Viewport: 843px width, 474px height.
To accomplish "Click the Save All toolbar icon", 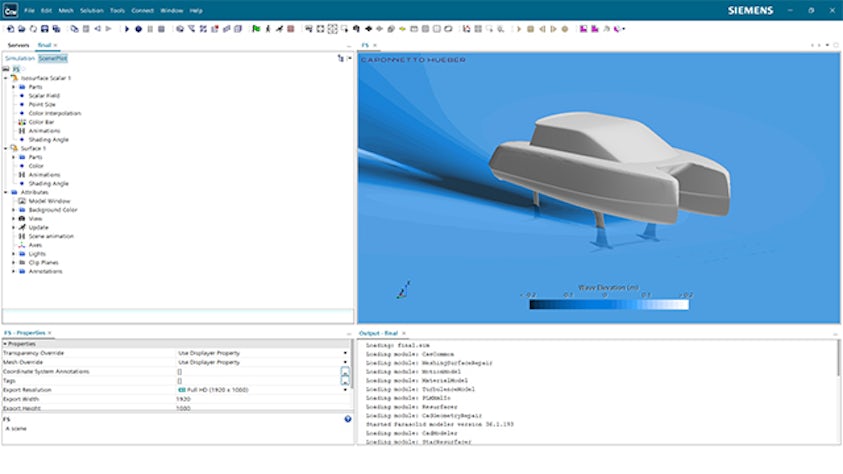I will [x=56, y=29].
